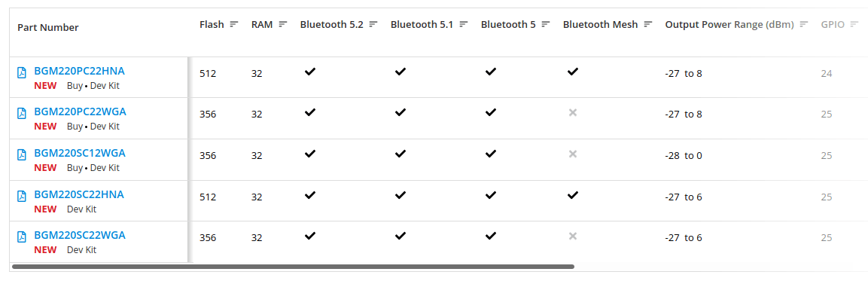Open PDF datasheet icon for BGM220SC12WGA
Viewport: 868px width, 284px height.
pyautogui.click(x=22, y=154)
